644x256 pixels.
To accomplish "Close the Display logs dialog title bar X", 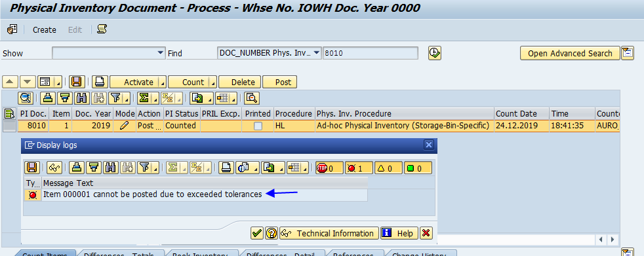I will (x=429, y=145).
